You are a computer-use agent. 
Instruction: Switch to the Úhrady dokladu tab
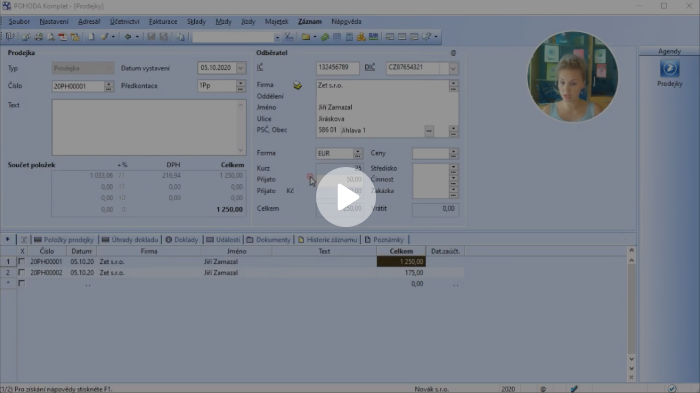pyautogui.click(x=130, y=240)
